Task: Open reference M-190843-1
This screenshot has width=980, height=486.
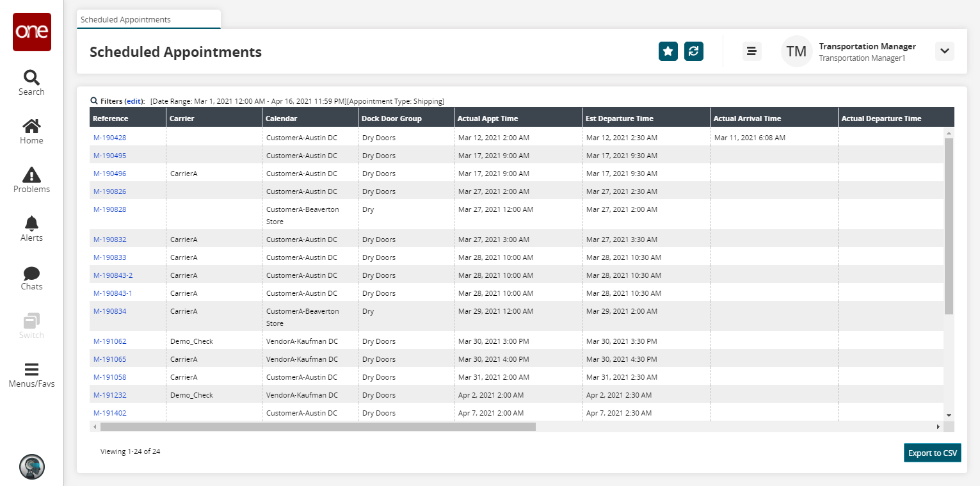Action: [x=113, y=293]
